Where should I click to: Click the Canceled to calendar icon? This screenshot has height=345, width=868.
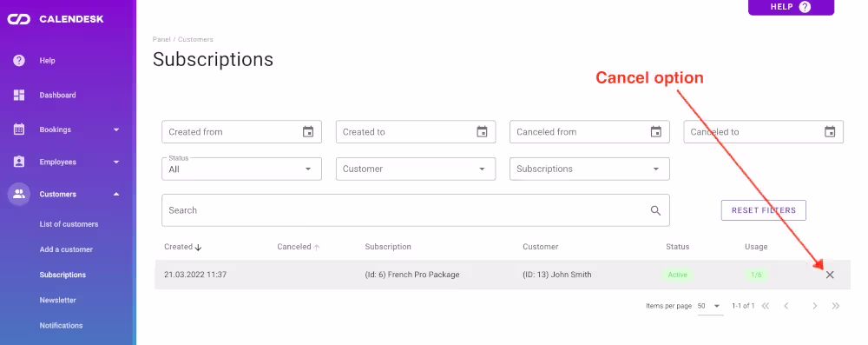[830, 132]
